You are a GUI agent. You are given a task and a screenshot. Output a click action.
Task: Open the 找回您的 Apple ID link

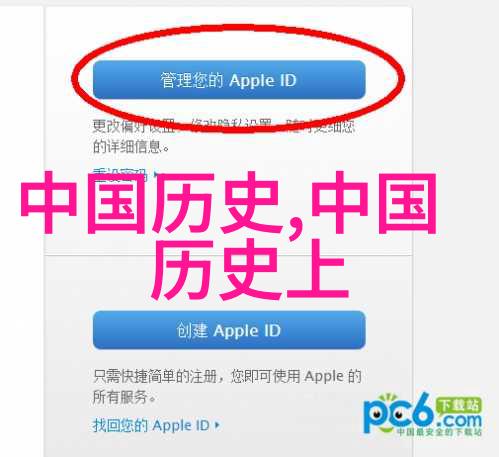tap(151, 425)
